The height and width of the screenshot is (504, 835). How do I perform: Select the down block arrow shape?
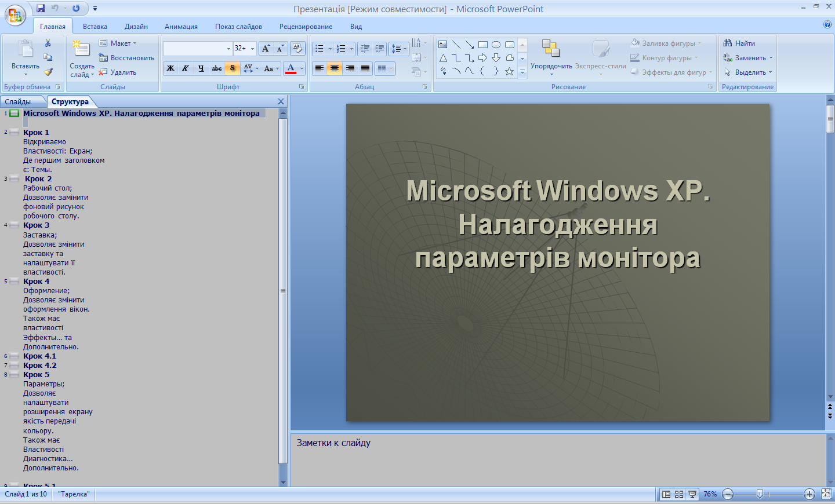(x=496, y=58)
